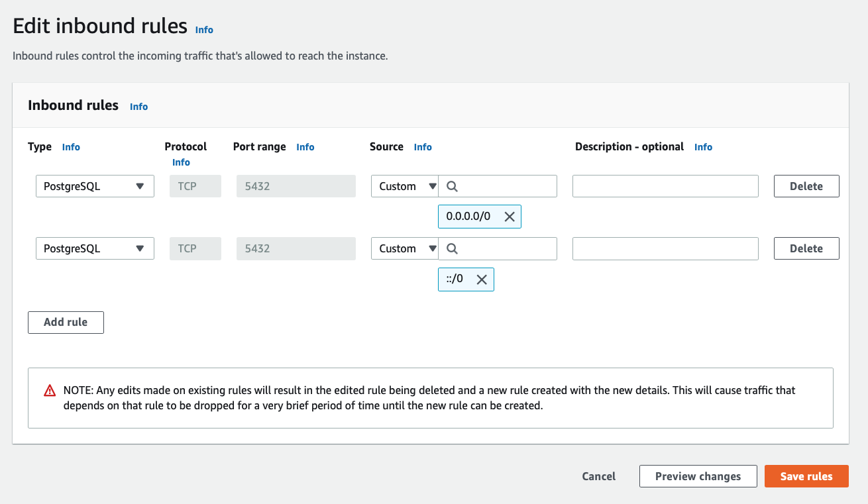
Task: Open Info link next to Source column
Action: point(423,147)
